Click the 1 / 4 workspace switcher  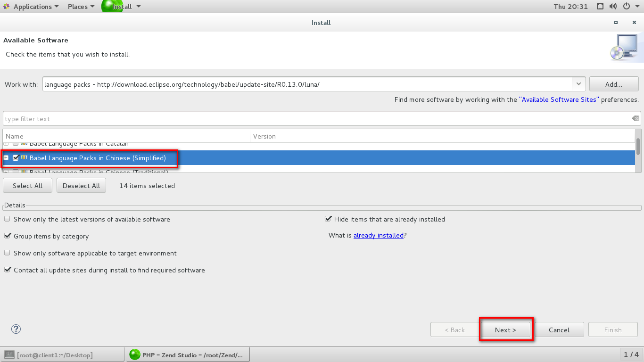(x=631, y=354)
